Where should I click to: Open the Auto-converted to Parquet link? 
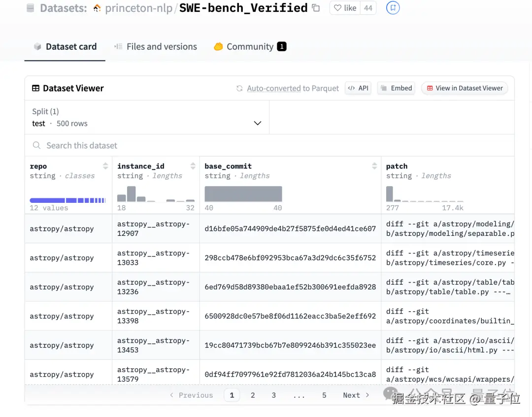293,89
